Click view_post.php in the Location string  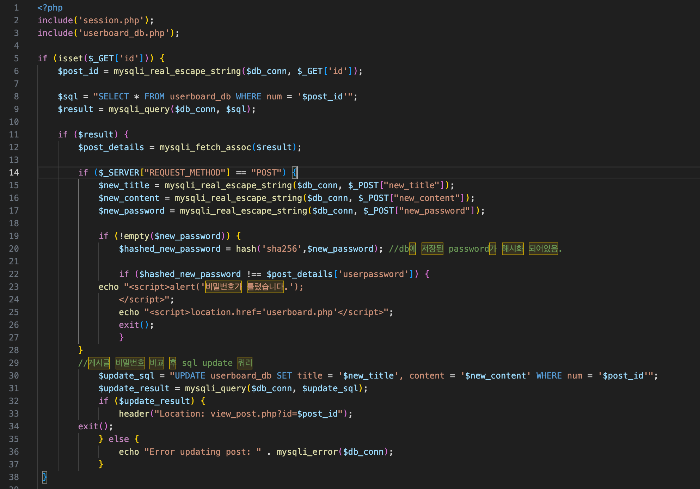tap(243, 414)
